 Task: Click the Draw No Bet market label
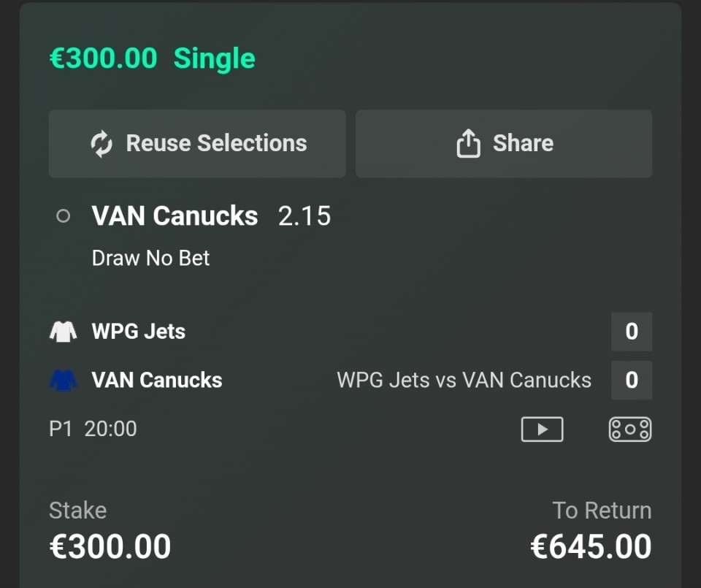tap(150, 258)
